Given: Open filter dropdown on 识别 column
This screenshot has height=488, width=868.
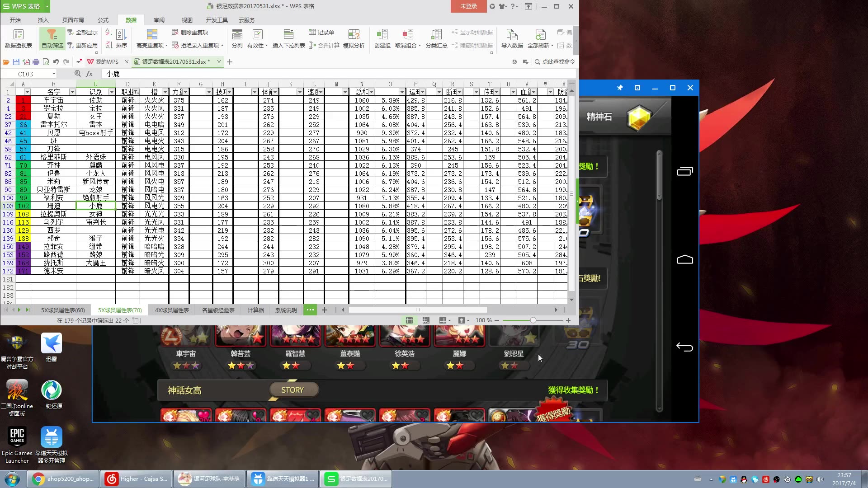Looking at the screenshot, I should 111,92.
